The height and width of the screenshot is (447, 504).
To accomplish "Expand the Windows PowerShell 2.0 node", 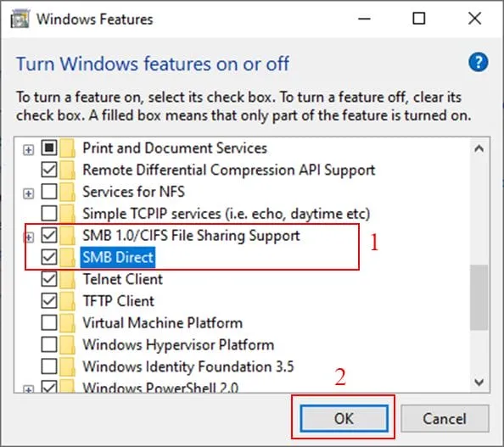I will [x=28, y=389].
